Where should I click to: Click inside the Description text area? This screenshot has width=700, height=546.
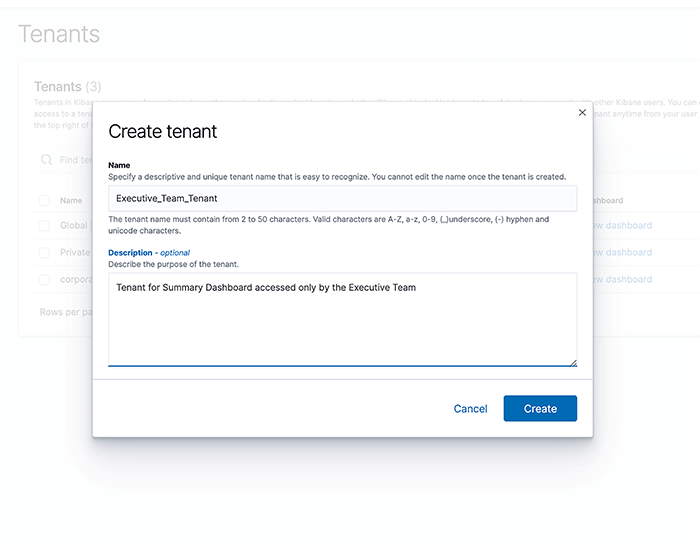point(342,319)
